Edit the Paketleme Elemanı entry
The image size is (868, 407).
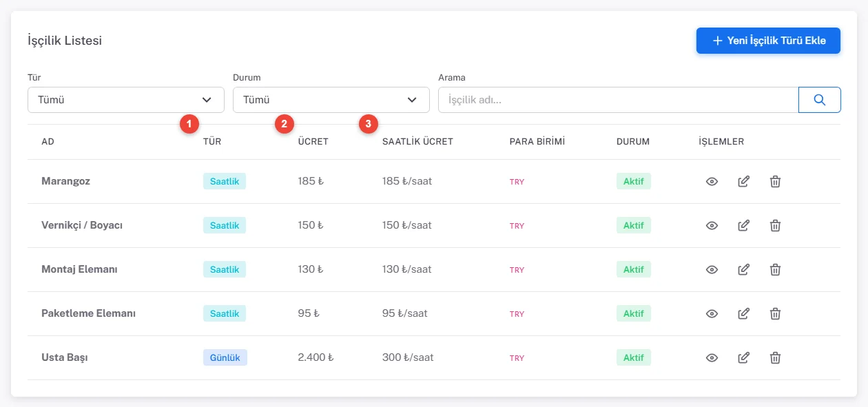pos(744,314)
